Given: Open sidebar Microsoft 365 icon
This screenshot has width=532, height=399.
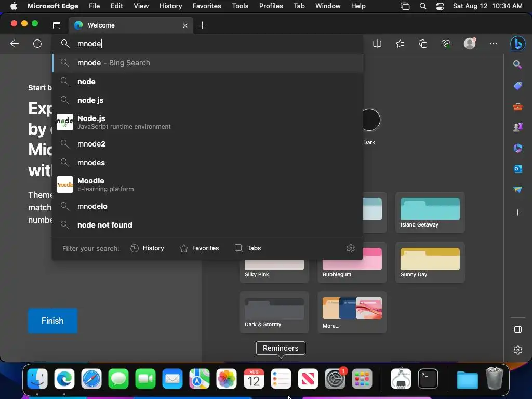Looking at the screenshot, I should [518, 148].
